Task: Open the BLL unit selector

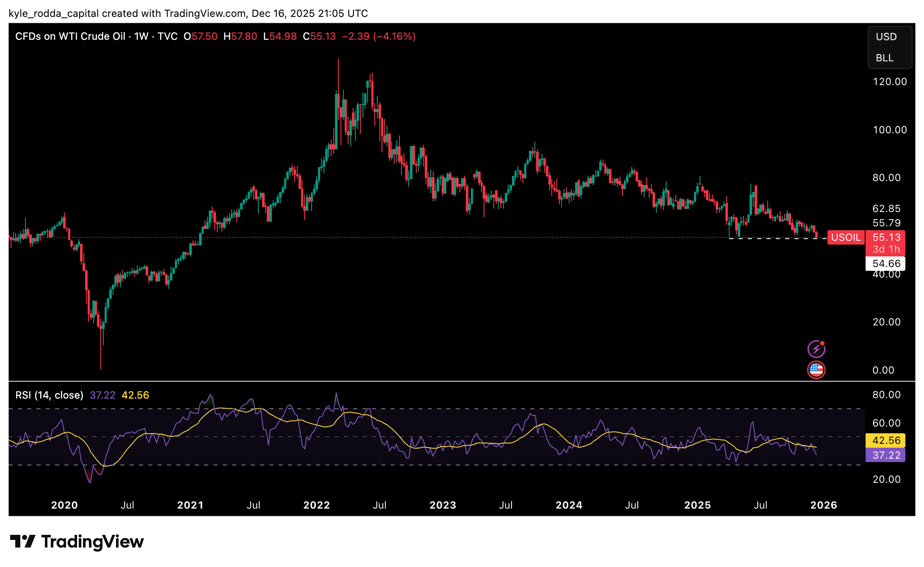Action: (885, 58)
